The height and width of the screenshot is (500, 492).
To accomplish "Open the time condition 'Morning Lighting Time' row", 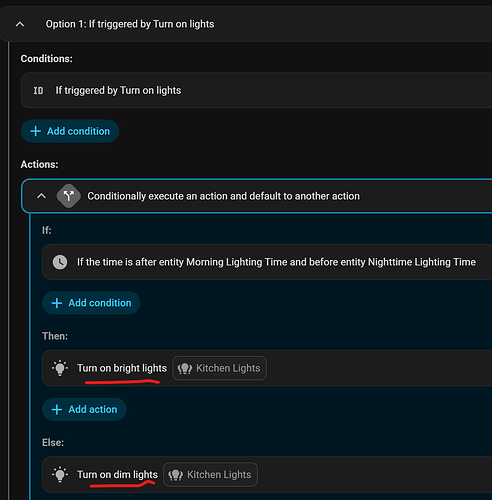I will tap(267, 262).
